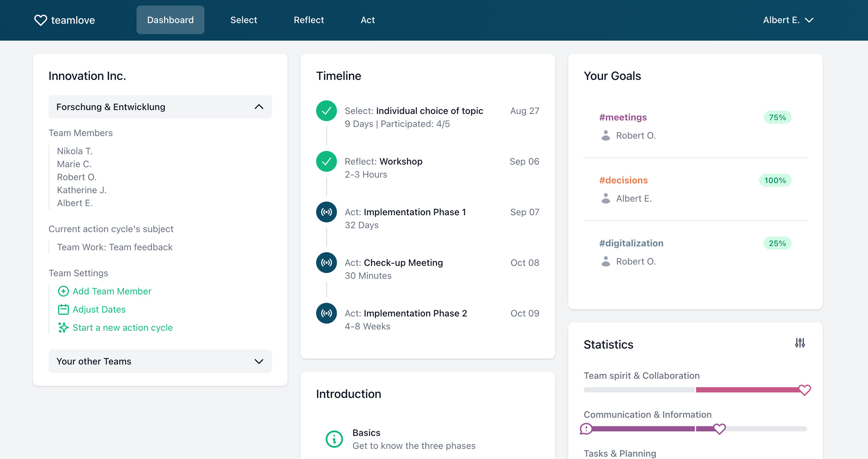This screenshot has width=868, height=459.
Task: Switch to the Reflect tab
Action: 309,20
